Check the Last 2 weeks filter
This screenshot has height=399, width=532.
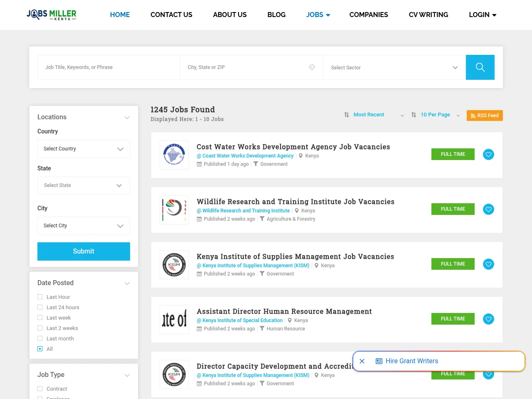pyautogui.click(x=40, y=328)
